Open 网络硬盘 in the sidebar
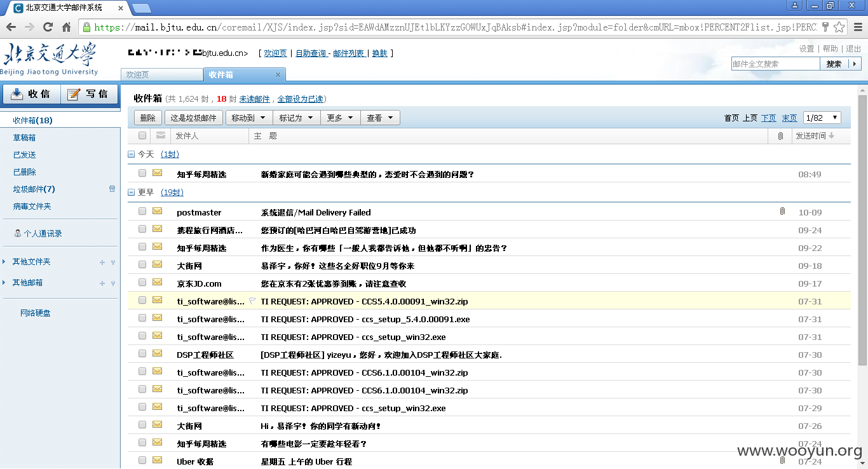This screenshot has height=469, width=868. pos(36,313)
